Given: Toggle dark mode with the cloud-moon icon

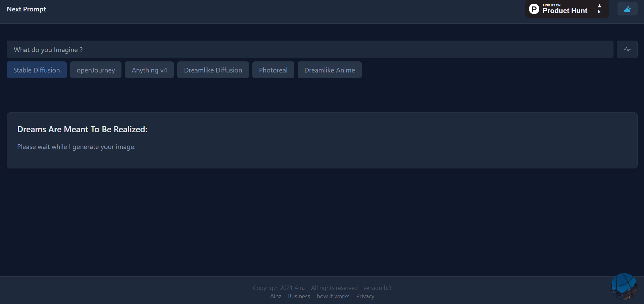Looking at the screenshot, I should [627, 9].
